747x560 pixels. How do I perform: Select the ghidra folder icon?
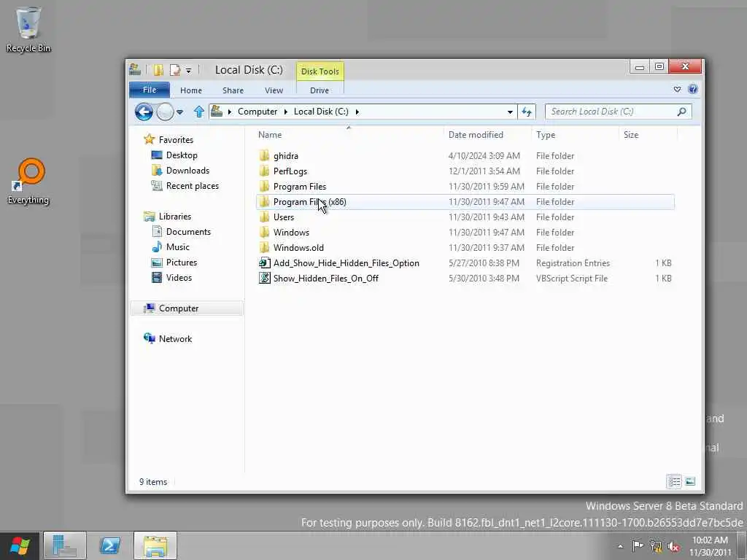tap(264, 156)
